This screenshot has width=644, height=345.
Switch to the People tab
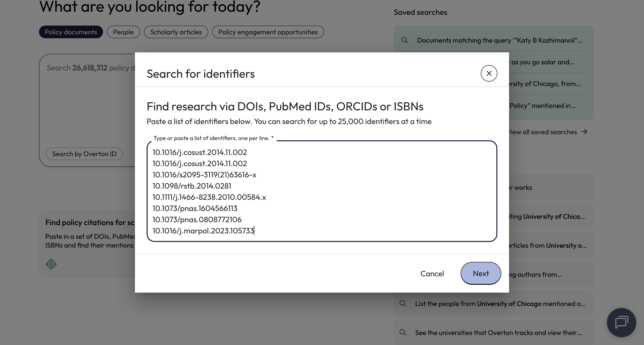123,32
